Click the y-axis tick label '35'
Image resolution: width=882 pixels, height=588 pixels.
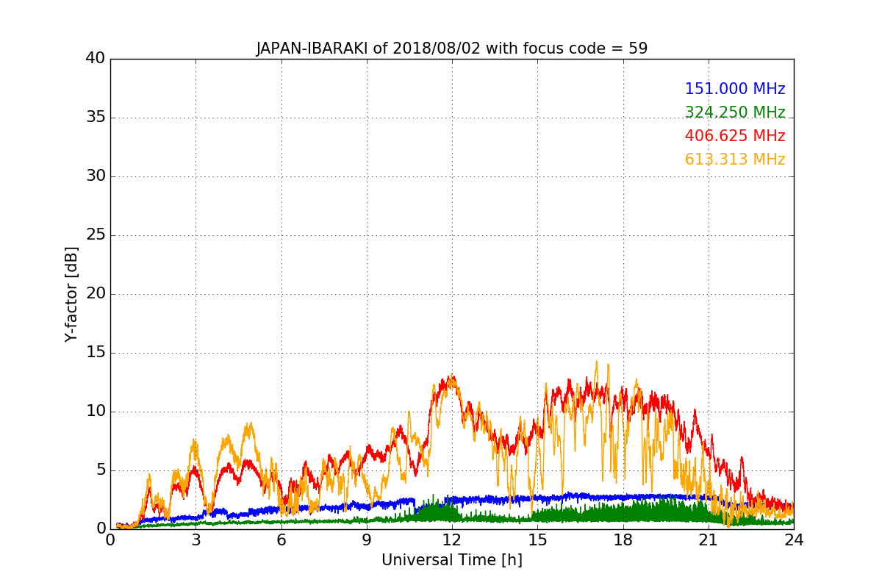[x=96, y=118]
